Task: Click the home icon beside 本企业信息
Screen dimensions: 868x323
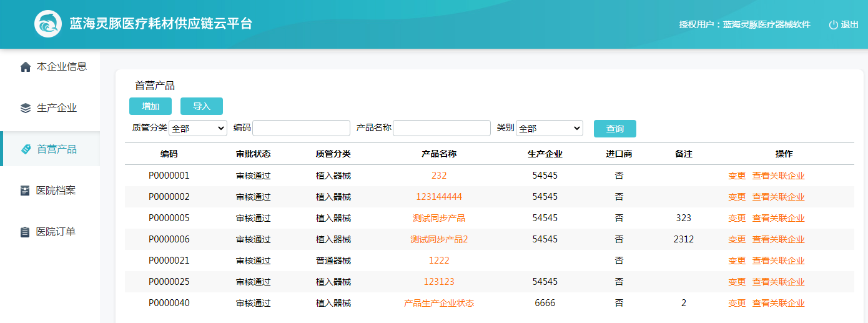Action: pos(26,67)
